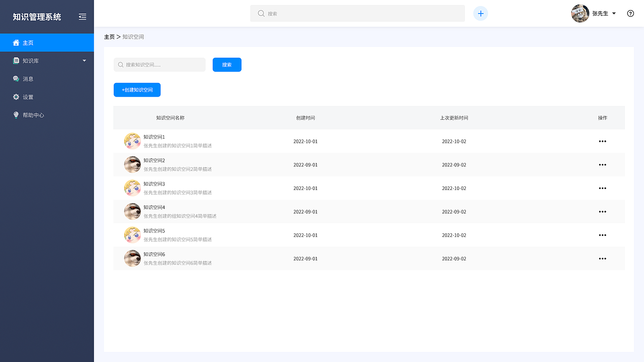The image size is (644, 362).
Task: Open the help question mark icon
Action: [x=630, y=14]
